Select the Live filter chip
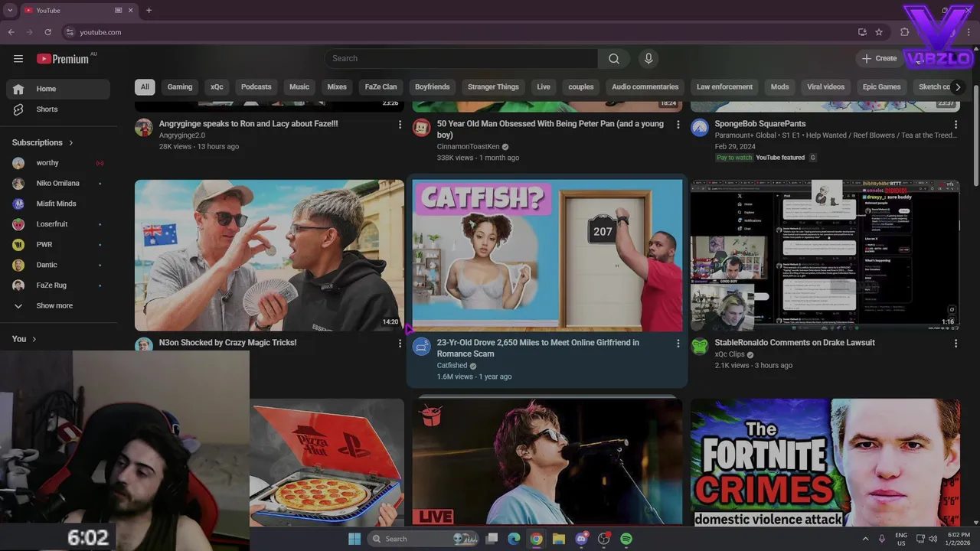This screenshot has height=551, width=980. pos(544,86)
